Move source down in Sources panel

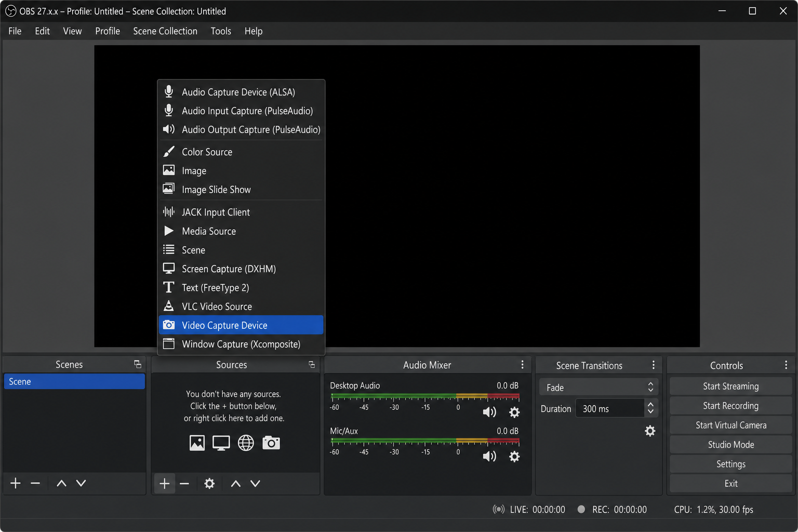[x=255, y=484]
